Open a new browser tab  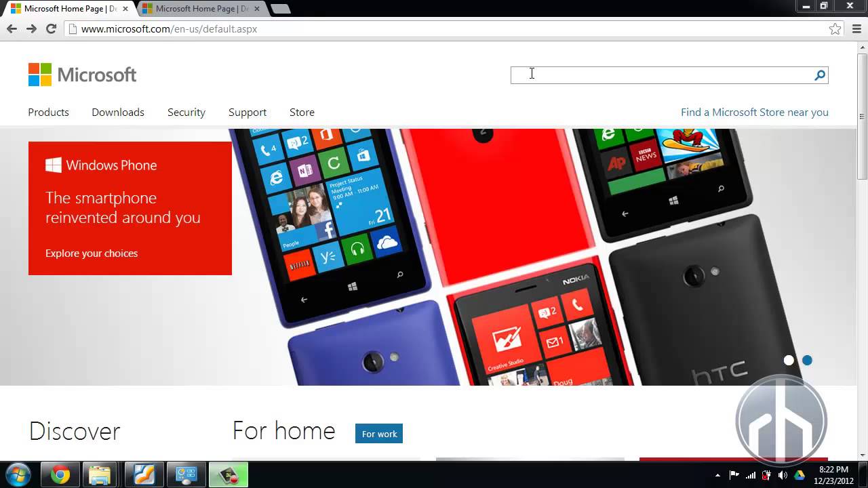[x=280, y=9]
